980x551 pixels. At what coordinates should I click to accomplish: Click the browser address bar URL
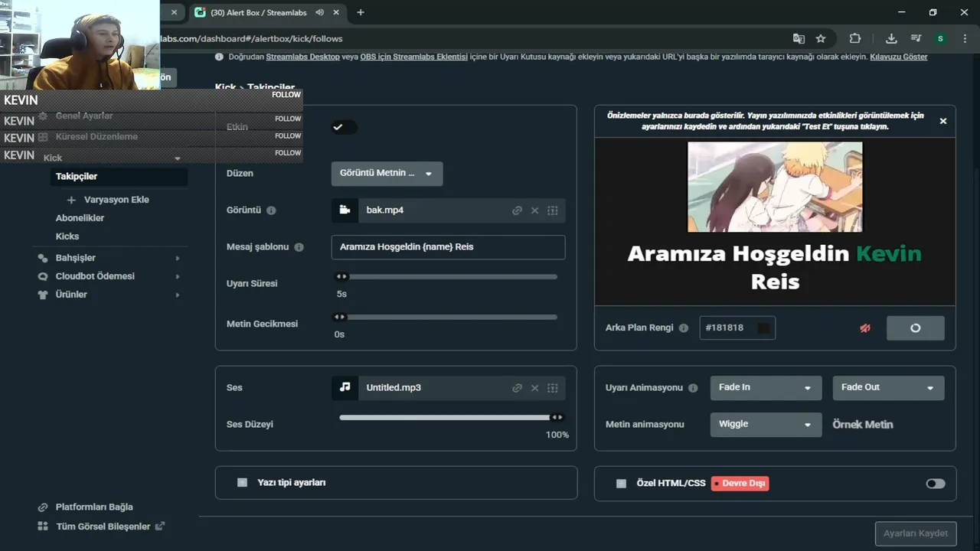(x=253, y=38)
